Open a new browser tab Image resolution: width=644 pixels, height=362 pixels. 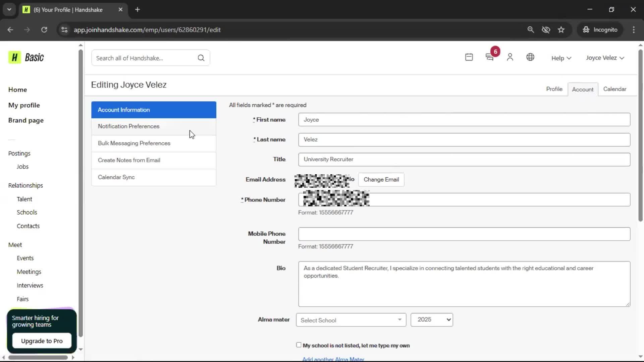pyautogui.click(x=138, y=10)
